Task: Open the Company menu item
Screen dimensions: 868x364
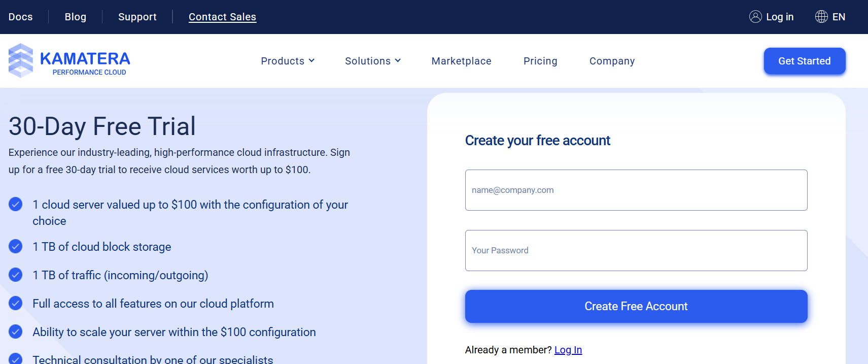Action: pos(612,61)
